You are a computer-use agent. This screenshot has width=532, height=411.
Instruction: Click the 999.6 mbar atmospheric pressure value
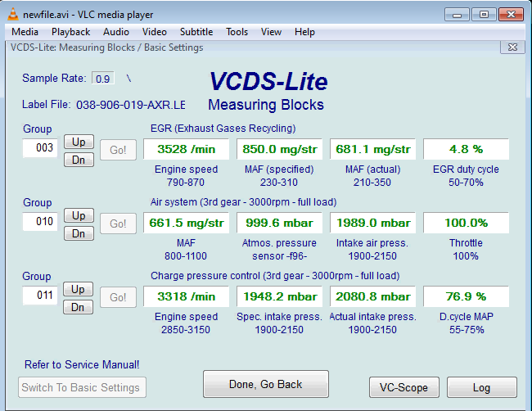pyautogui.click(x=279, y=223)
